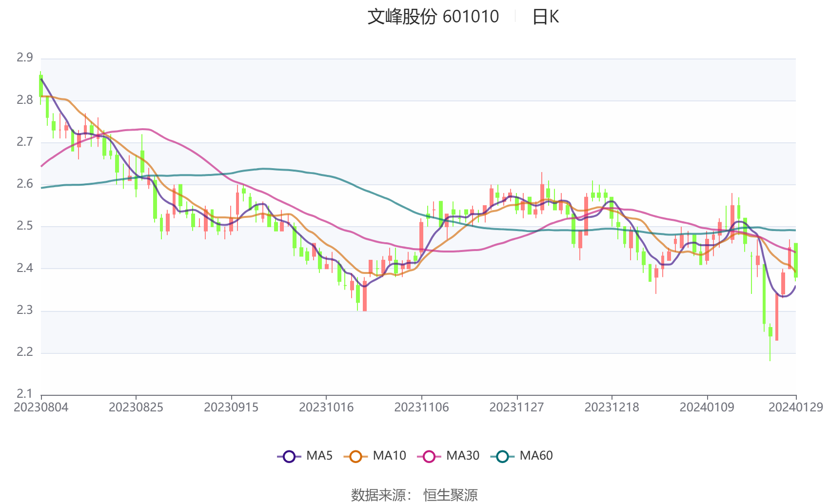Image resolution: width=829 pixels, height=504 pixels.
Task: Click the 20240129 end date label
Action: pyautogui.click(x=795, y=407)
